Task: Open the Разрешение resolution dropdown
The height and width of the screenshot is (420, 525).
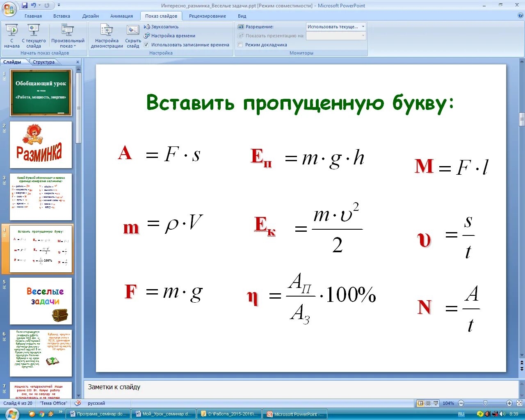Action: point(363,26)
